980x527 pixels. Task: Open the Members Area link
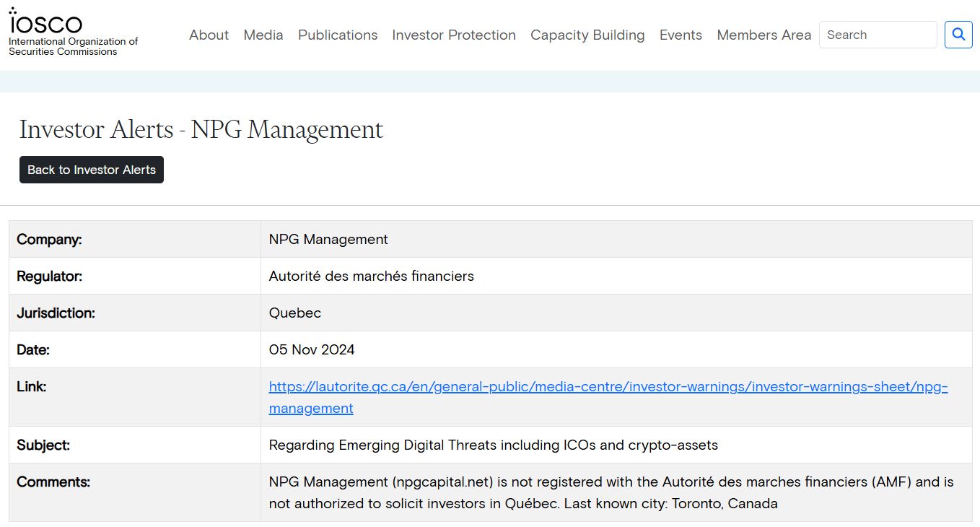click(764, 35)
